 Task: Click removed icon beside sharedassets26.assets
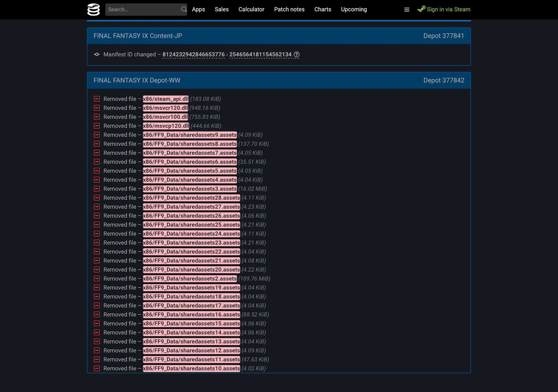(x=97, y=216)
